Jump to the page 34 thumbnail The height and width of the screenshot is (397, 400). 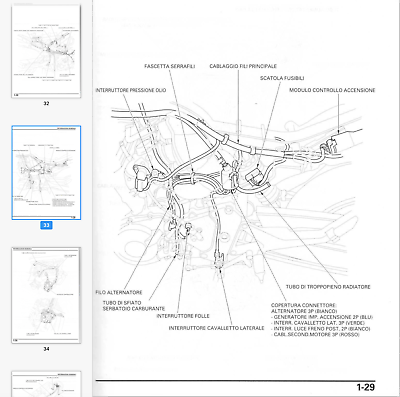pyautogui.click(x=46, y=295)
